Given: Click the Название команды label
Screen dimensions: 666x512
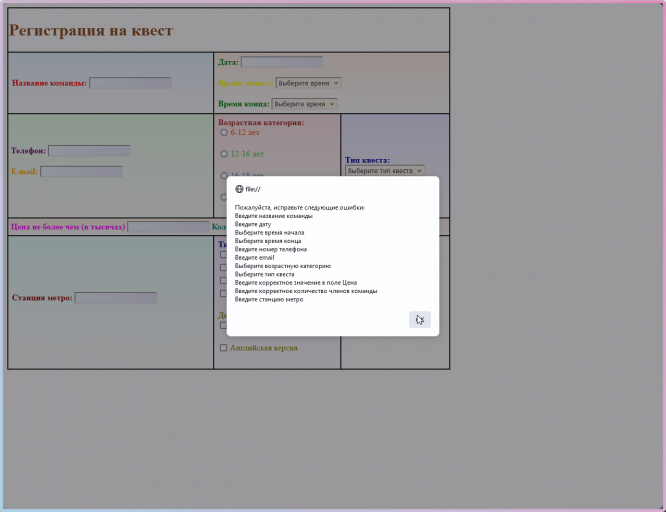Looking at the screenshot, I should [49, 83].
